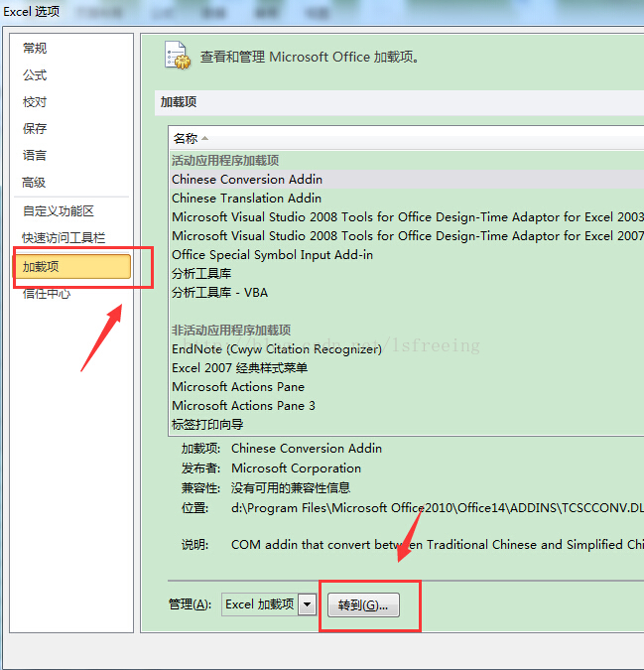Open the 常规 options category
This screenshot has height=670, width=644.
point(35,49)
